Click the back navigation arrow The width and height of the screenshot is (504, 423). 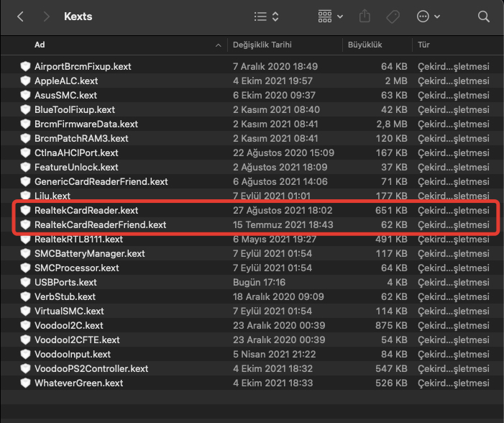20,16
